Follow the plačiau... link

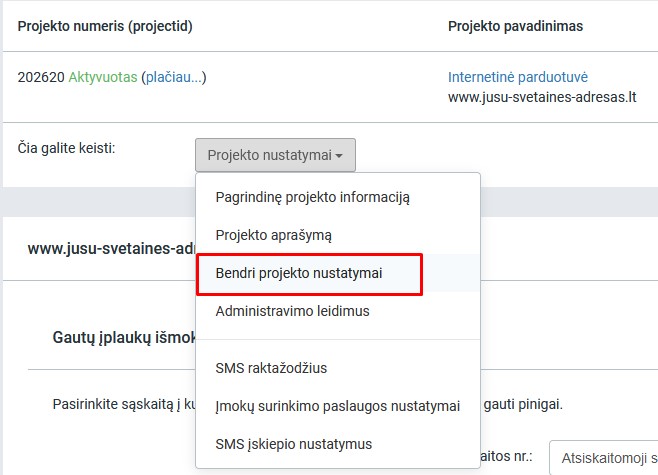[174, 77]
